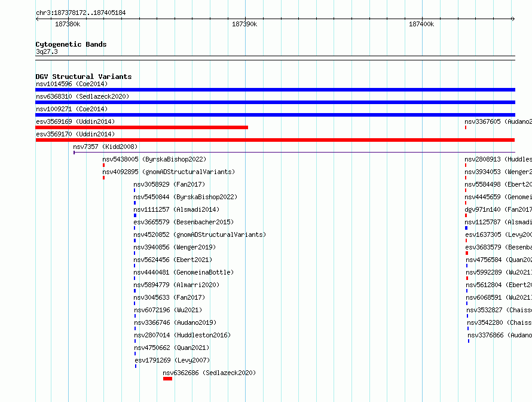Click the DGV Structural Variants track title
This screenshot has height=402, width=532.
click(x=84, y=77)
